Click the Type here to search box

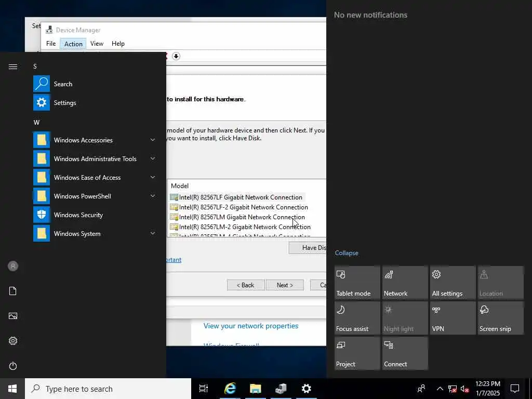click(x=108, y=389)
